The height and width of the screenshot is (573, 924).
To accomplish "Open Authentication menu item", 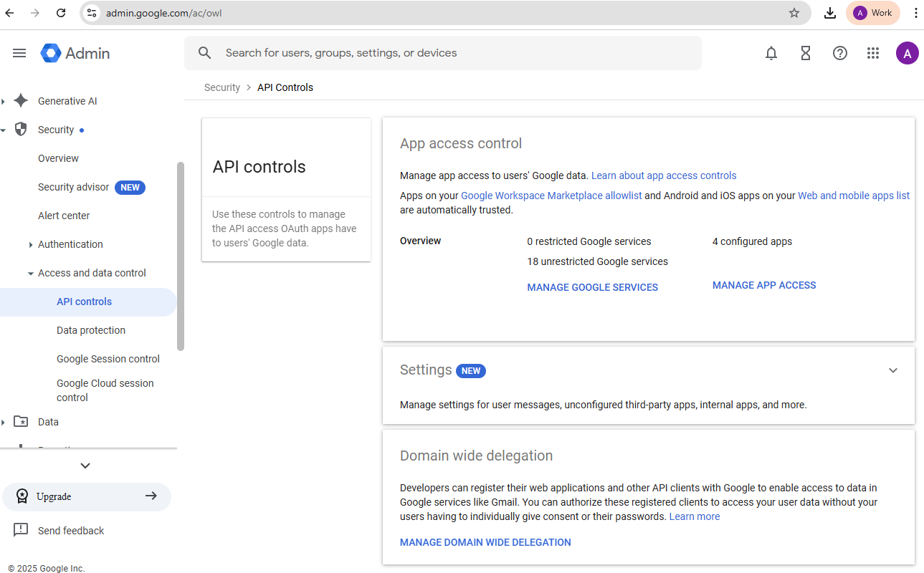I will (70, 244).
